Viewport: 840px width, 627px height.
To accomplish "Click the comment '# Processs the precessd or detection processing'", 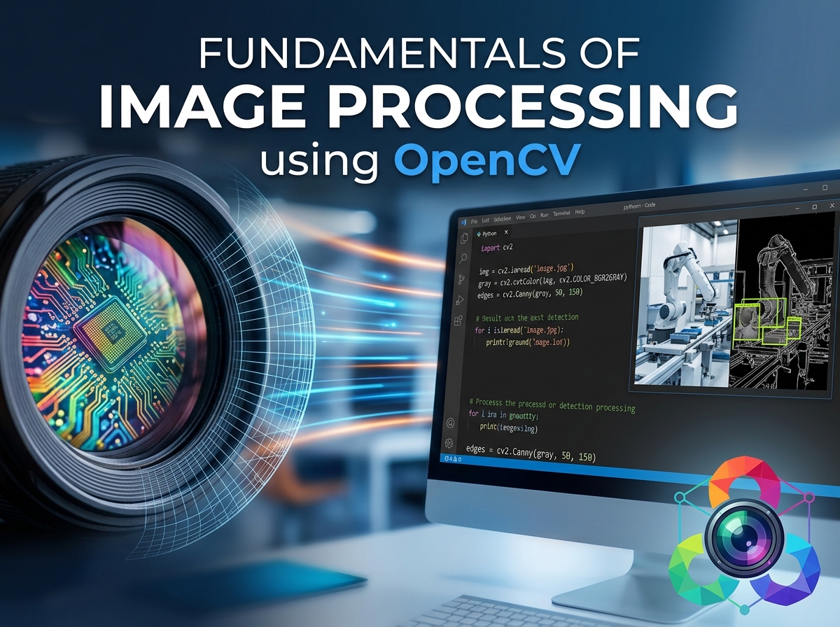I will pyautogui.click(x=552, y=405).
